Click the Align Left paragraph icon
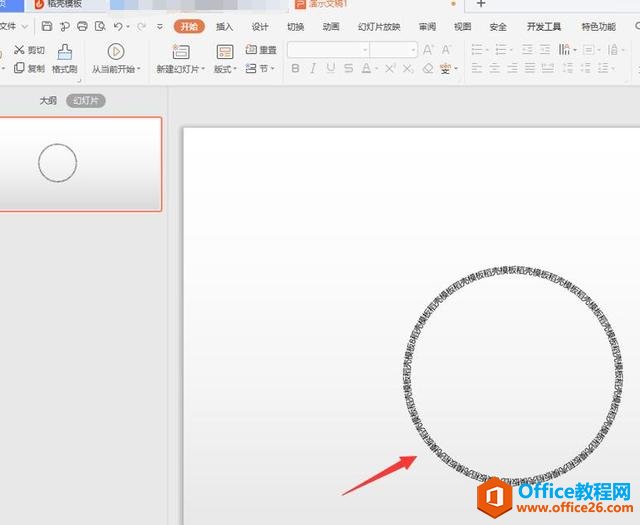640x525 pixels. [477, 68]
